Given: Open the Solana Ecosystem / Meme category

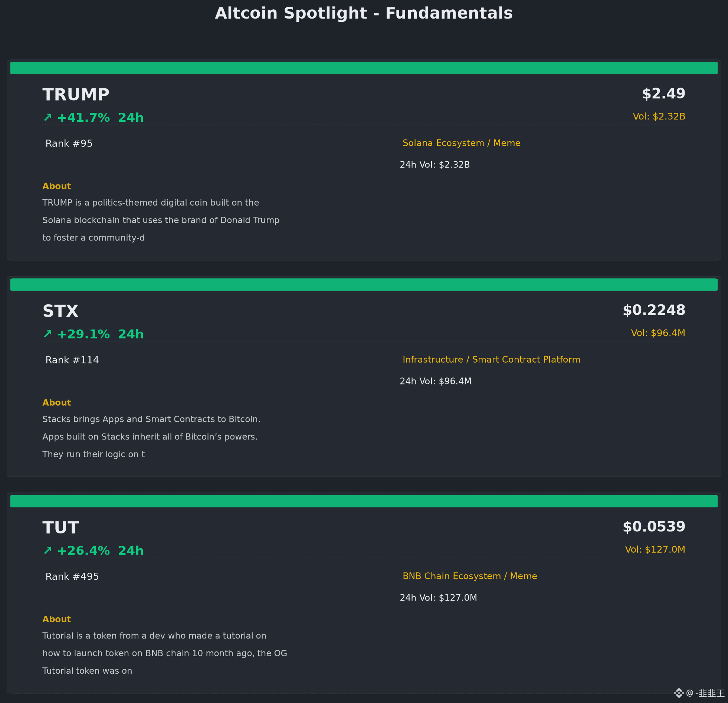Looking at the screenshot, I should (x=461, y=143).
